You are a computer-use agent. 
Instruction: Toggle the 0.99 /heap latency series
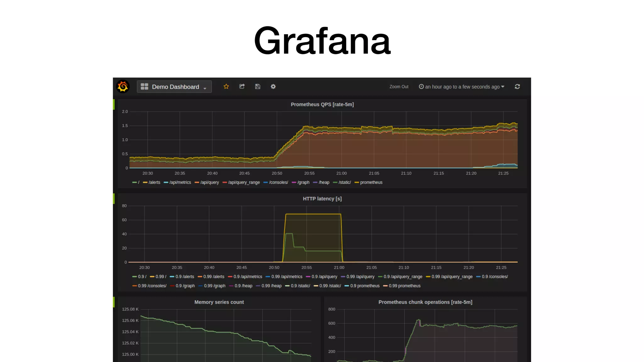pos(271,286)
